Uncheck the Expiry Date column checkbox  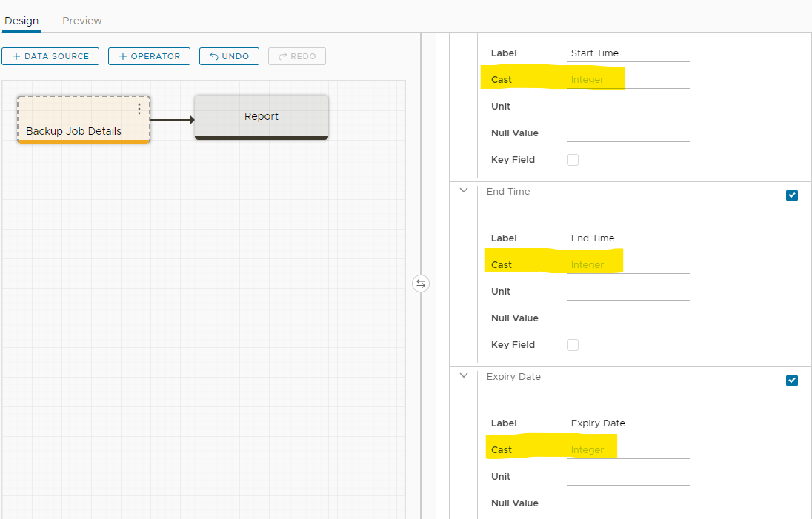pos(792,381)
